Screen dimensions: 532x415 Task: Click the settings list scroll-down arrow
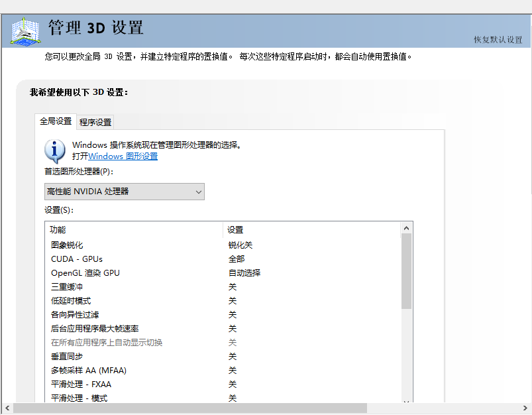click(406, 400)
